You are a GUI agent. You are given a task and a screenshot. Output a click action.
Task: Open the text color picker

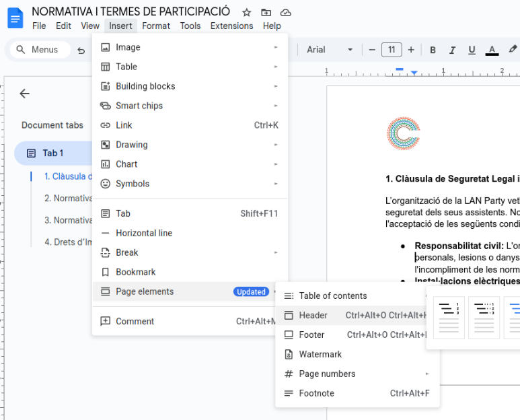[x=492, y=50]
